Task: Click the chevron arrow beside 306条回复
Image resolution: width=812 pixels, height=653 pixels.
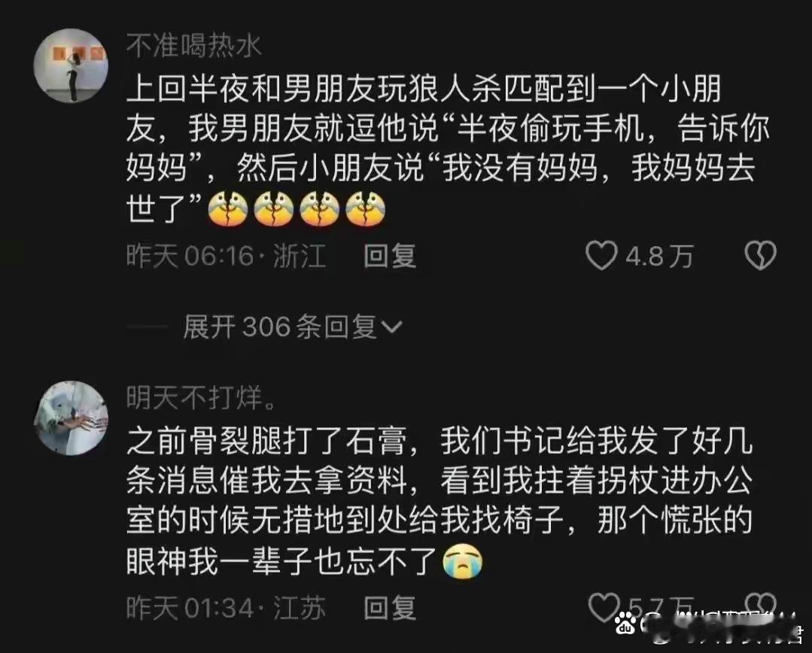Action: [391, 326]
